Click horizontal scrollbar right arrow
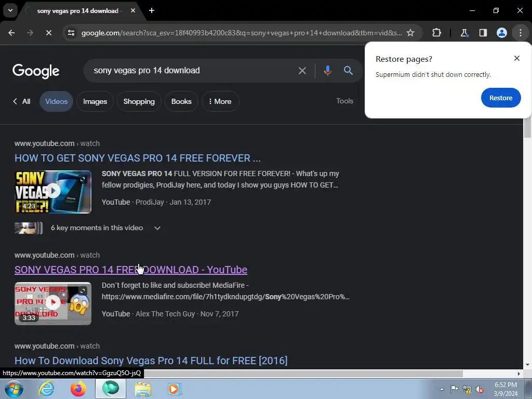Image resolution: width=532 pixels, height=399 pixels. point(519,374)
